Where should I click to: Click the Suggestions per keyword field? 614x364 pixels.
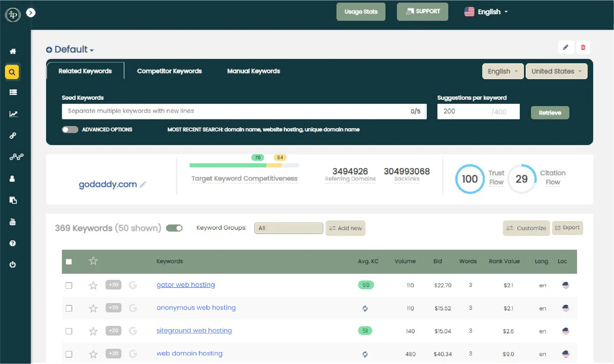coord(479,112)
